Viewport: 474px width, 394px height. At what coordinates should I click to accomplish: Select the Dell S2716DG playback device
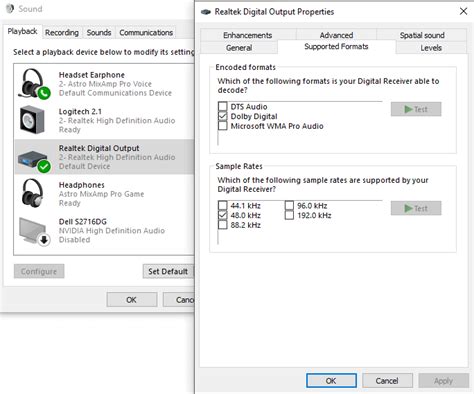click(104, 231)
